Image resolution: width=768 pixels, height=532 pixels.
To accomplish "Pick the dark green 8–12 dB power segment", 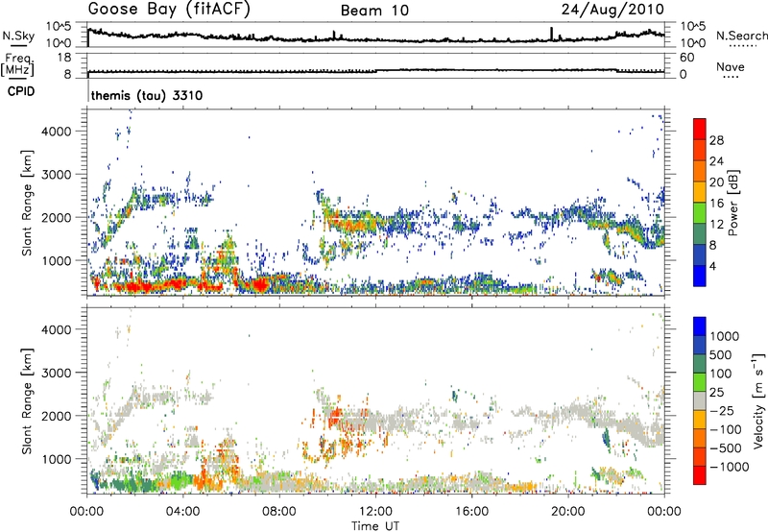I will click(x=700, y=234).
